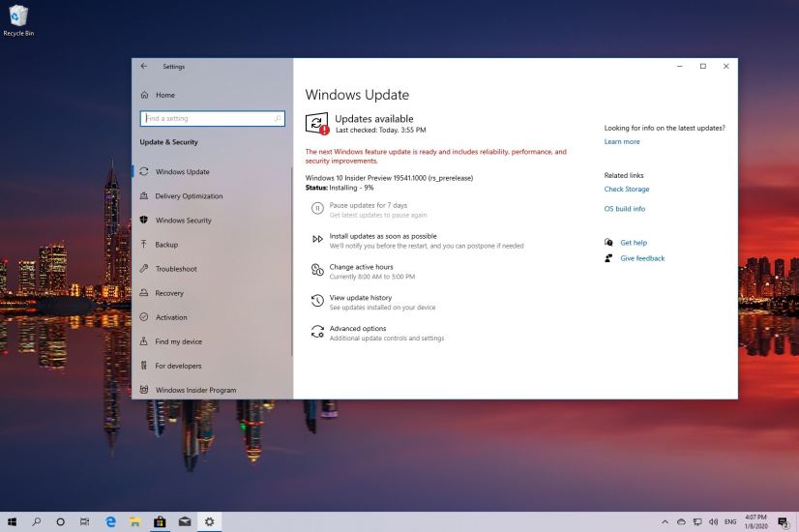Click the Windows Security shield icon

[x=144, y=220]
